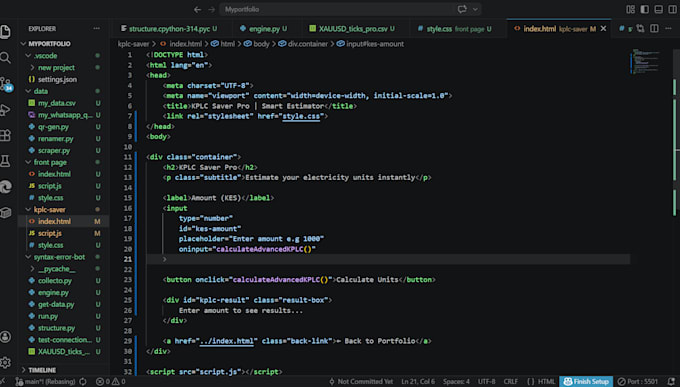
Task: Open editor more actions ellipsis
Action: pyautogui.click(x=668, y=29)
